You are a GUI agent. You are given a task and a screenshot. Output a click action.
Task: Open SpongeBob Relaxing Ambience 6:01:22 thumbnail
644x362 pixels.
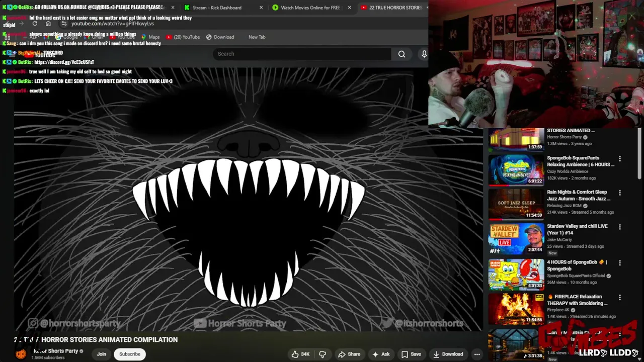[x=516, y=170]
